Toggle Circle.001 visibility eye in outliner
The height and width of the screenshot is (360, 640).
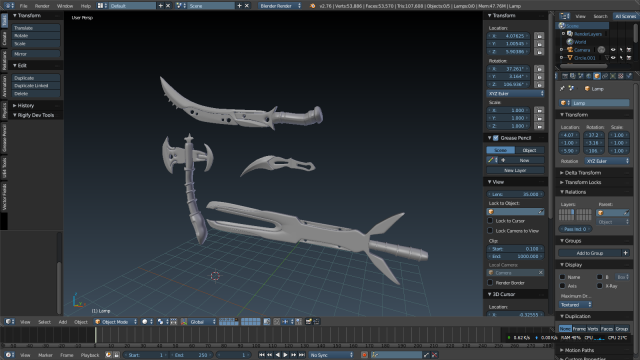point(613,58)
